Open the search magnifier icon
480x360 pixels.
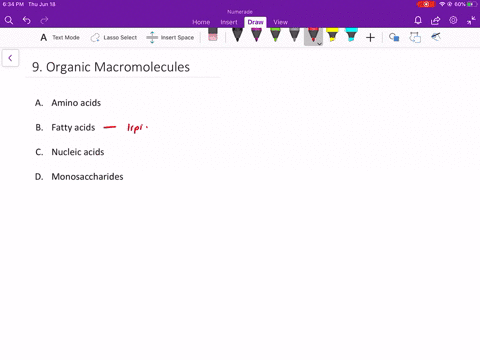9,21
